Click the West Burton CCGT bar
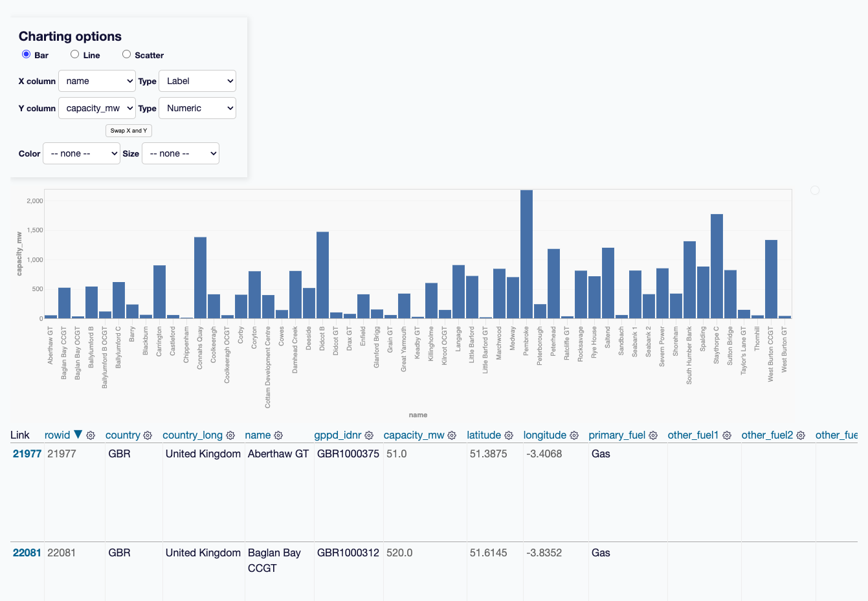The height and width of the screenshot is (601, 868). [x=771, y=279]
